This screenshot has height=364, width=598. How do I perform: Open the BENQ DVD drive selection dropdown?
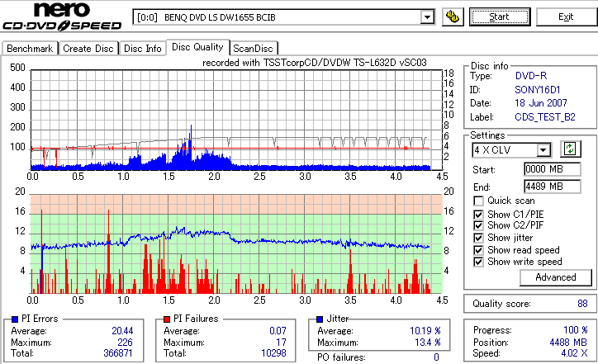coord(428,17)
